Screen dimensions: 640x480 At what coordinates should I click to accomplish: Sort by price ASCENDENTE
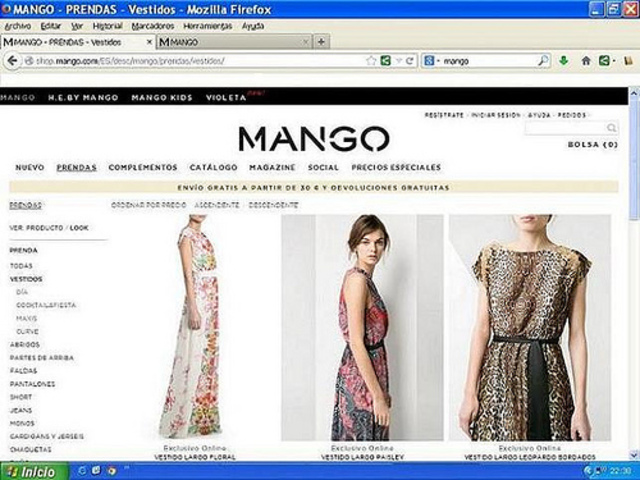[217, 205]
